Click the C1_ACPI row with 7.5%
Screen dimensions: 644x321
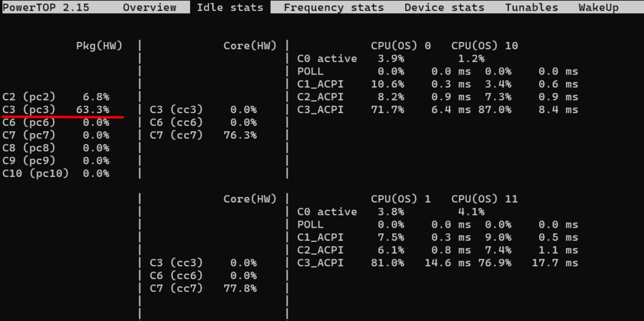coord(437,237)
